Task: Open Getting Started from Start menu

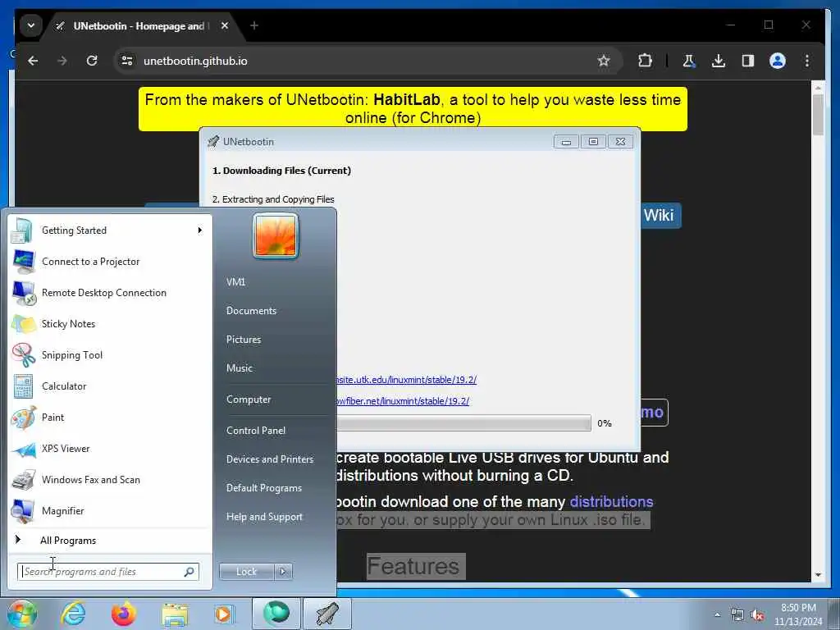Action: [x=110, y=231]
